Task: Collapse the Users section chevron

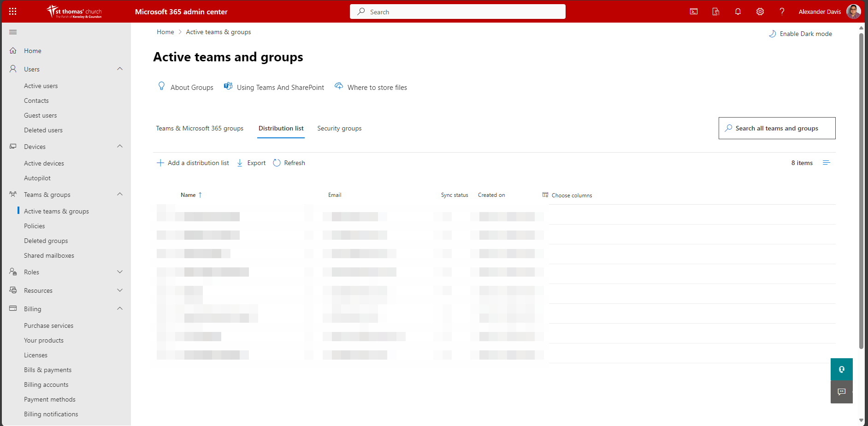Action: (120, 69)
